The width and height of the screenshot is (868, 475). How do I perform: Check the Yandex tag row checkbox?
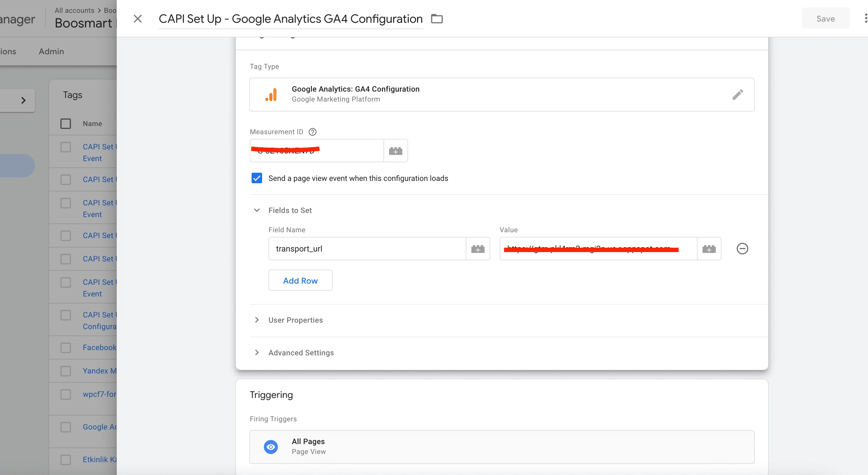(x=65, y=371)
